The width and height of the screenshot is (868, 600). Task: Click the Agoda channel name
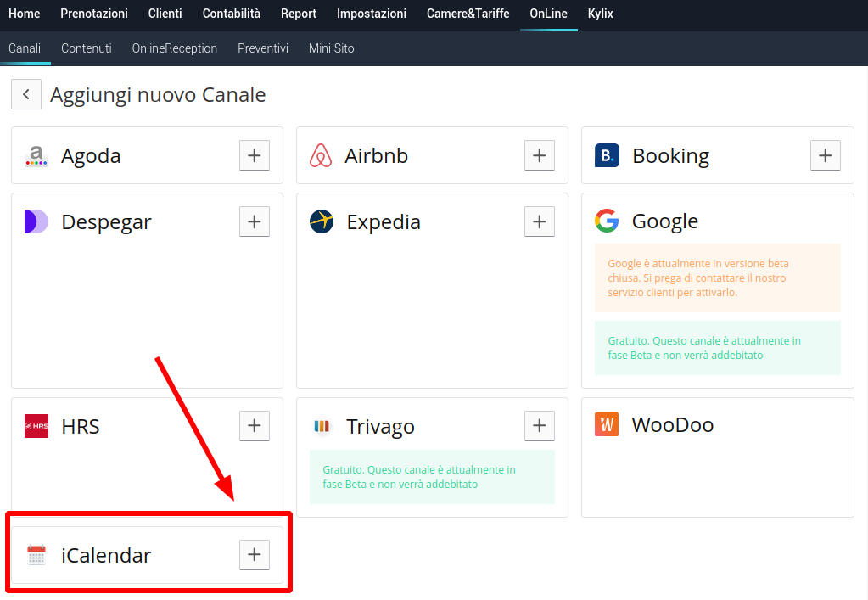[91, 156]
